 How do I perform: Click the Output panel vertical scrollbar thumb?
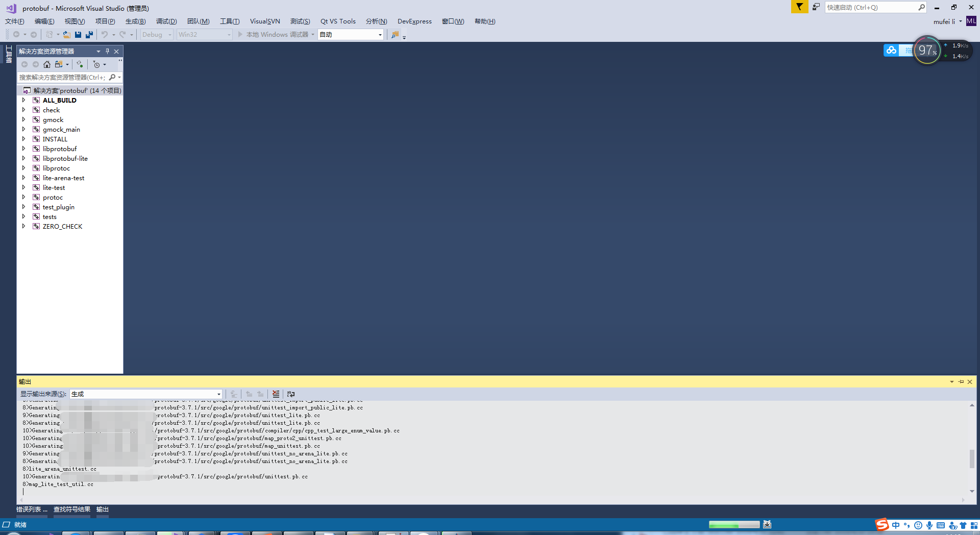[x=972, y=458]
